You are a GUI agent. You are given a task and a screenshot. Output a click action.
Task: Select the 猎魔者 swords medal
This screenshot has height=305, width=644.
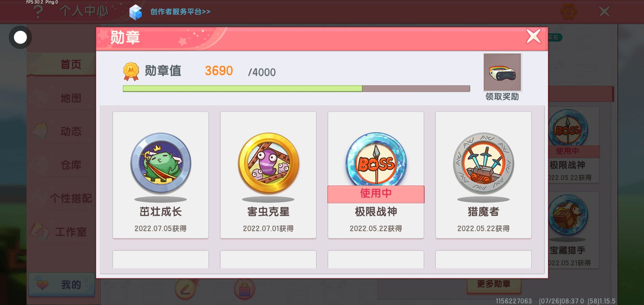click(x=484, y=163)
